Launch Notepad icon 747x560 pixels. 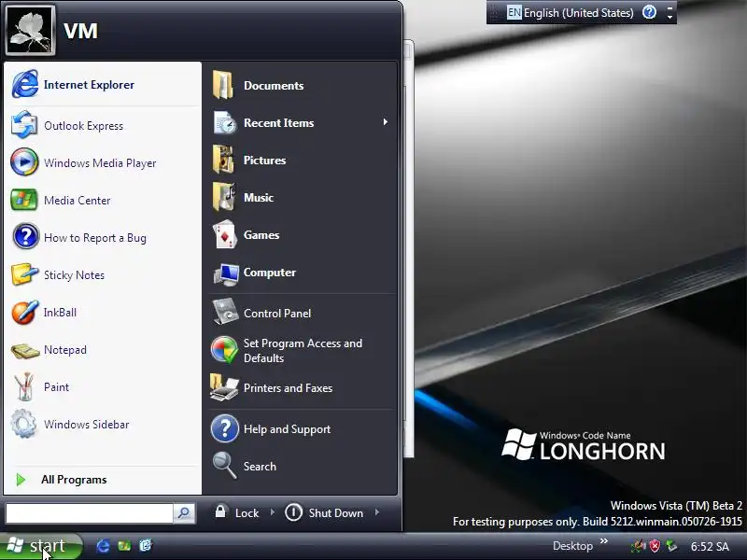pyautogui.click(x=25, y=351)
